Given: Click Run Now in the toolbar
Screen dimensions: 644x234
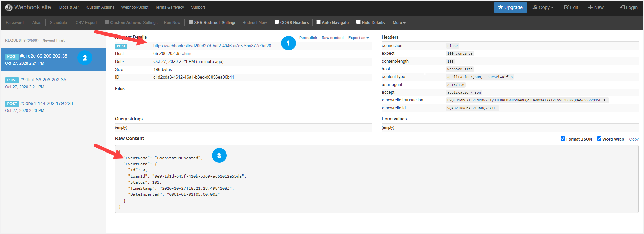Looking at the screenshot, I should [172, 23].
